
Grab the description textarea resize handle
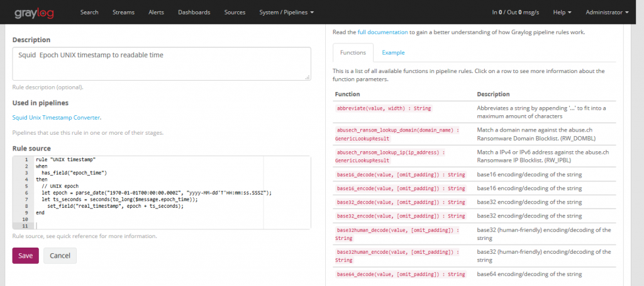point(308,77)
